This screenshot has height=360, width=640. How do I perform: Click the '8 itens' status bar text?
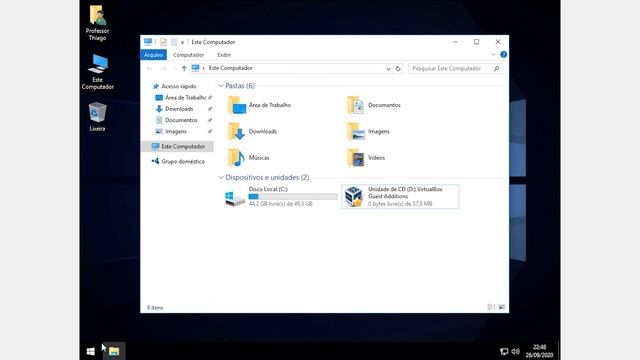(x=155, y=307)
